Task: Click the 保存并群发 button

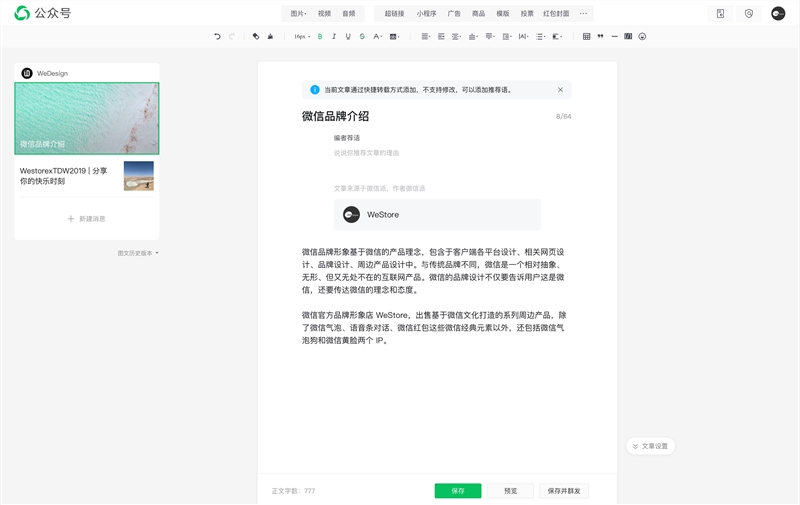Action: (564, 491)
